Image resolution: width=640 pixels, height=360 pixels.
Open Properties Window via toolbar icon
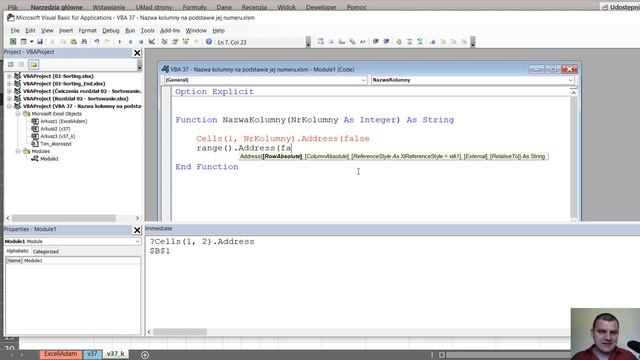[x=175, y=42]
